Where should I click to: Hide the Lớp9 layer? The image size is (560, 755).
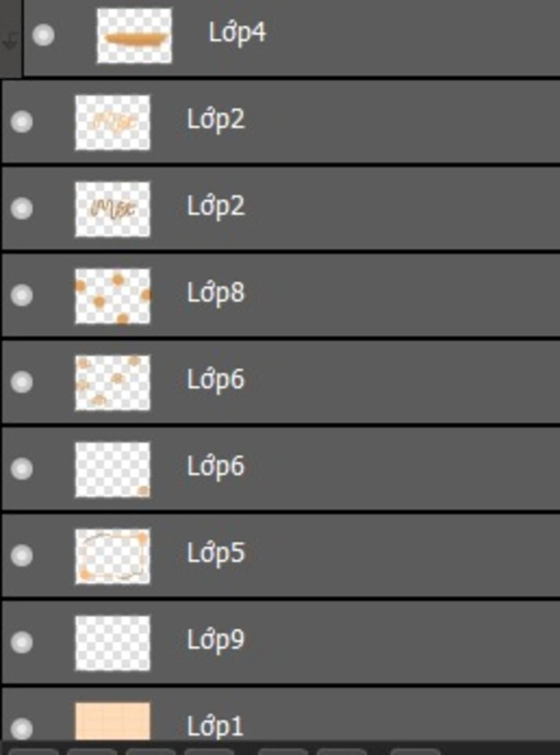[22, 642]
